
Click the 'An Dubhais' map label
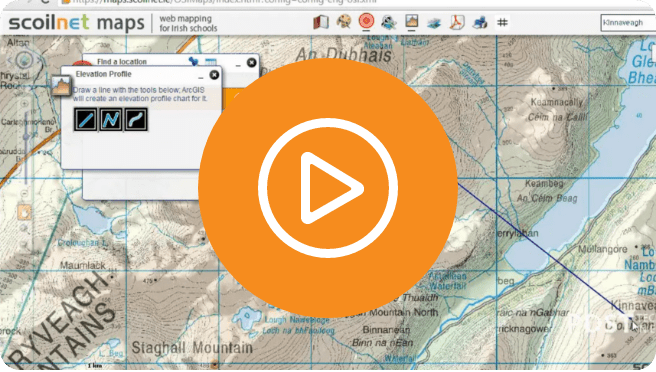[x=343, y=55]
